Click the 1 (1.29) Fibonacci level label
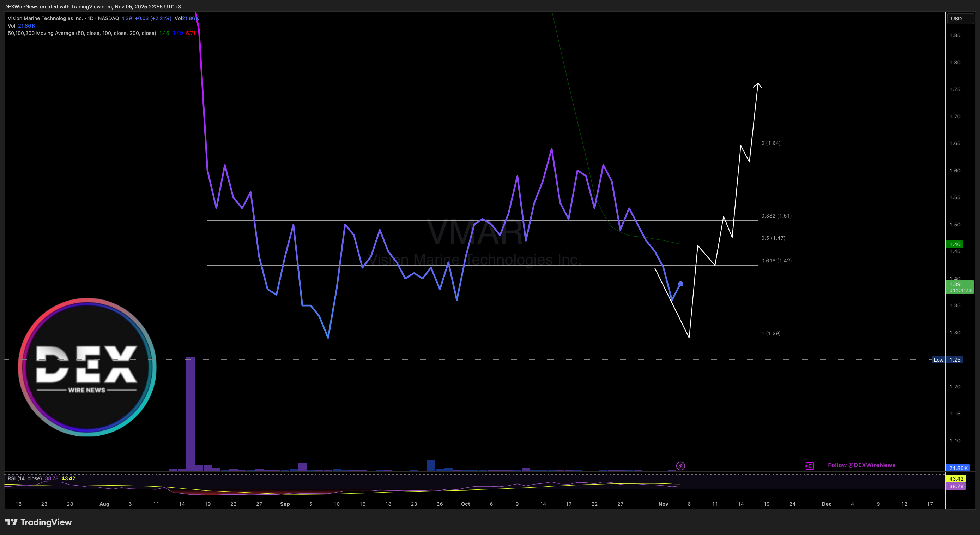This screenshot has height=535, width=980. [x=771, y=333]
